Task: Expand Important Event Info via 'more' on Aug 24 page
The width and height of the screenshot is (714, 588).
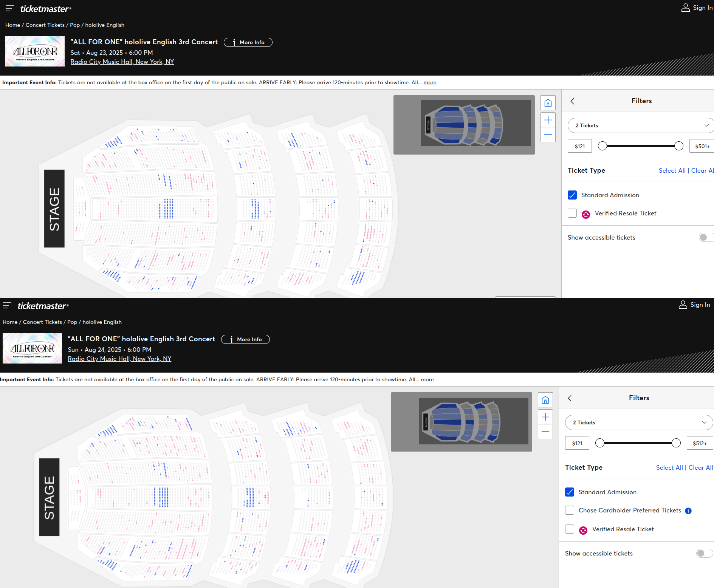Action: click(x=427, y=379)
